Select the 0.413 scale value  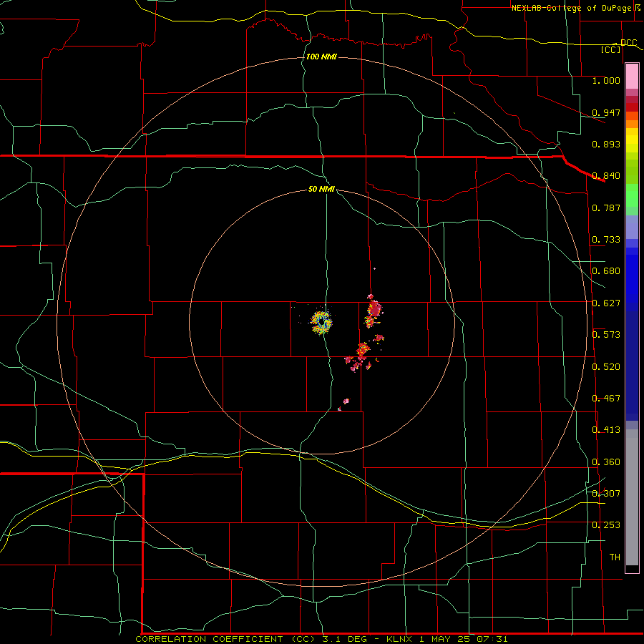click(606, 429)
